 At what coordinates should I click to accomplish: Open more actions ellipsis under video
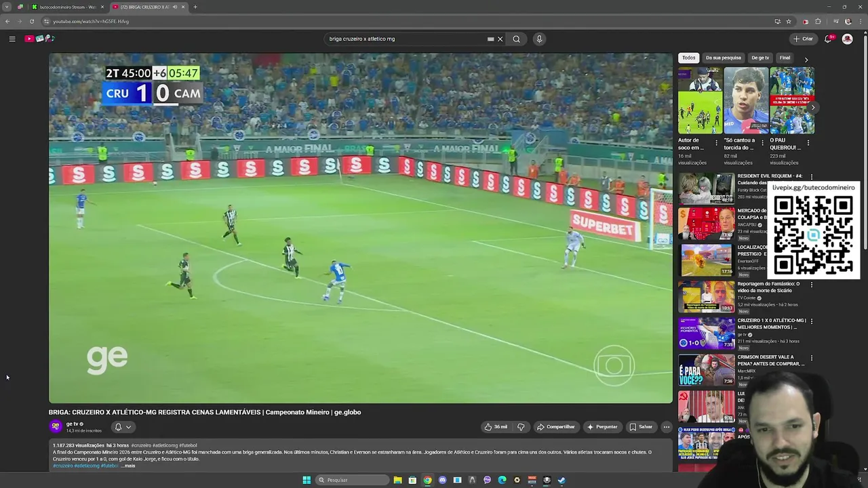point(667,427)
